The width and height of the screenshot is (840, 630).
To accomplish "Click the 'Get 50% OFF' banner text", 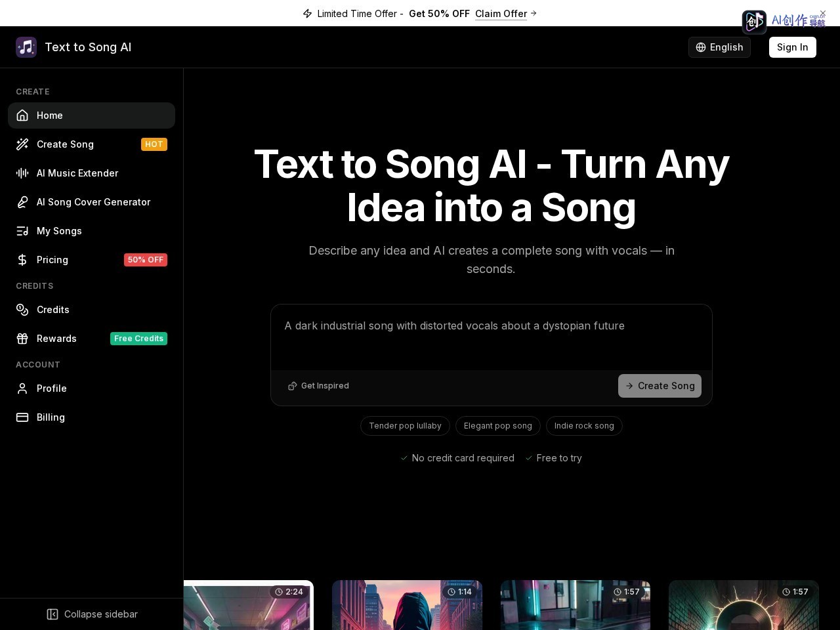I will 439,14.
